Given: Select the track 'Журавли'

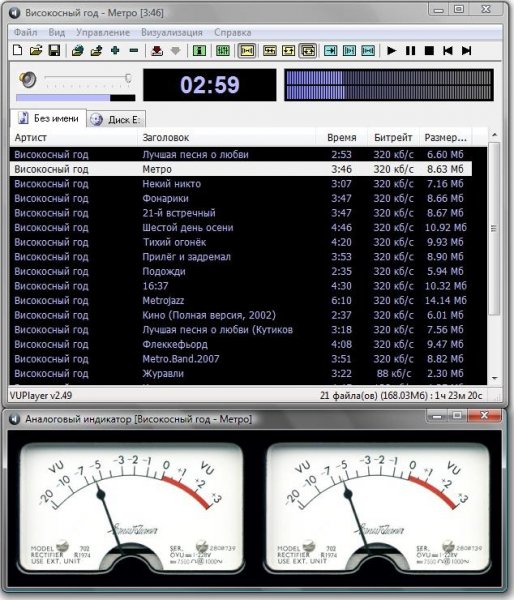Looking at the screenshot, I should click(x=241, y=373).
